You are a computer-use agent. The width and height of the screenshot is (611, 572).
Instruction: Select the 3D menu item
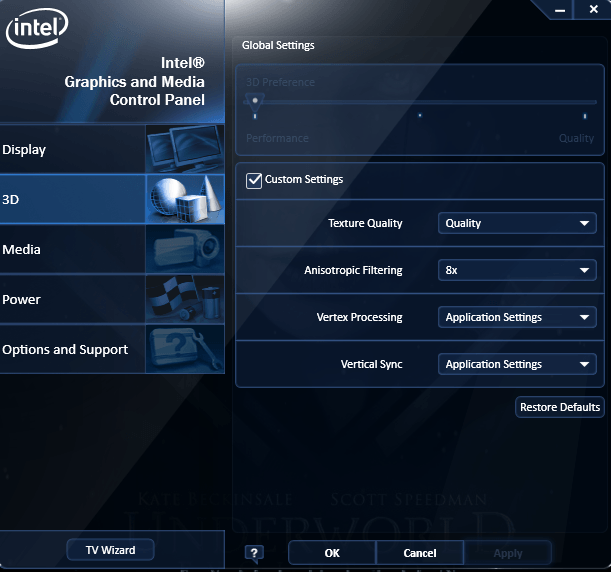112,199
